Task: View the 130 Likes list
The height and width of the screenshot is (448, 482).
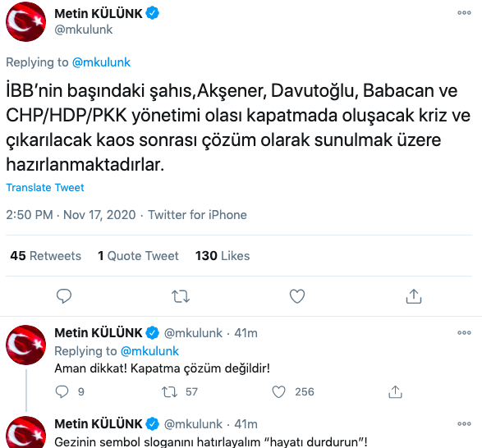Action: 223,256
